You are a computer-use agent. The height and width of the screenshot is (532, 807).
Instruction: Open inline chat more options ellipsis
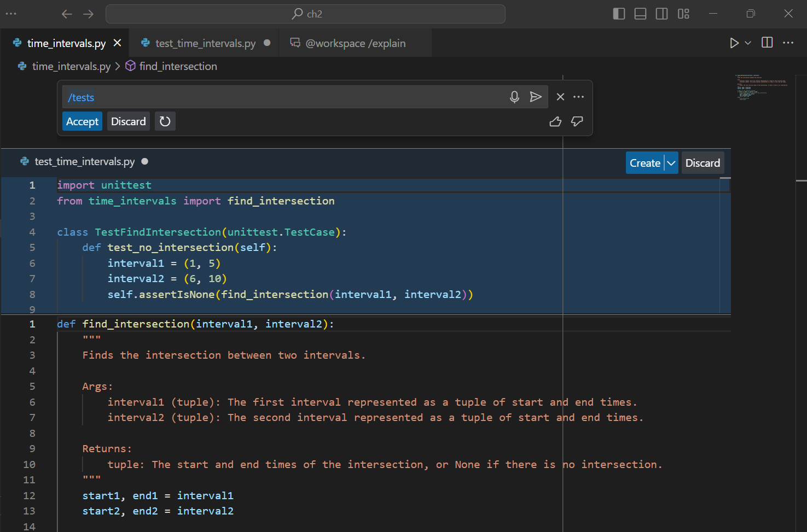click(578, 97)
